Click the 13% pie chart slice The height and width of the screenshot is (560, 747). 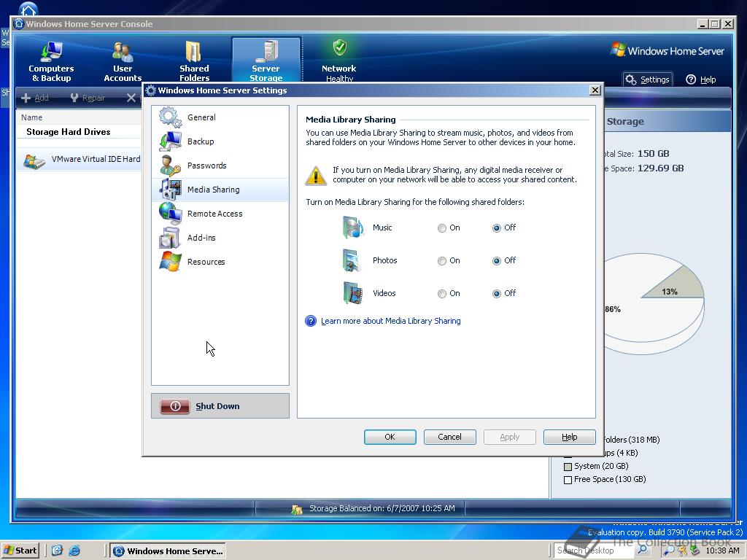pos(676,287)
